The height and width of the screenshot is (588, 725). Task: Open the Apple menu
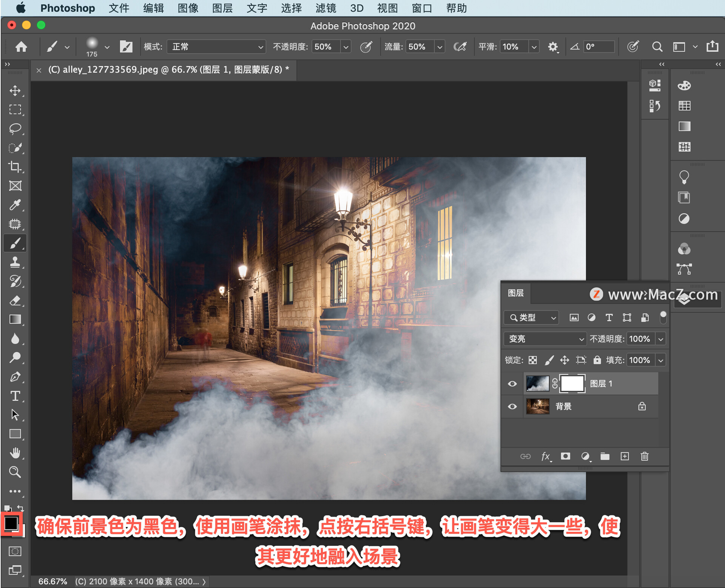coord(20,8)
